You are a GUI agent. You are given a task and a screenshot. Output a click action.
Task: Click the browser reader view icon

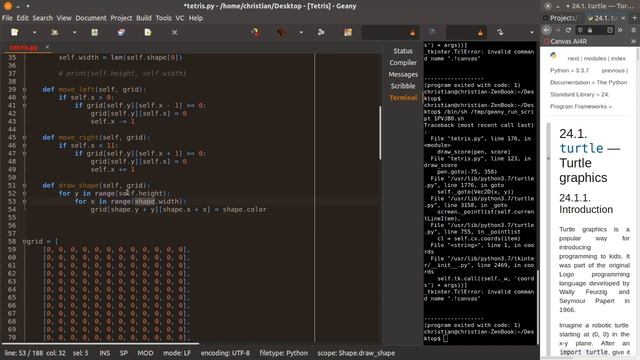point(610,30)
